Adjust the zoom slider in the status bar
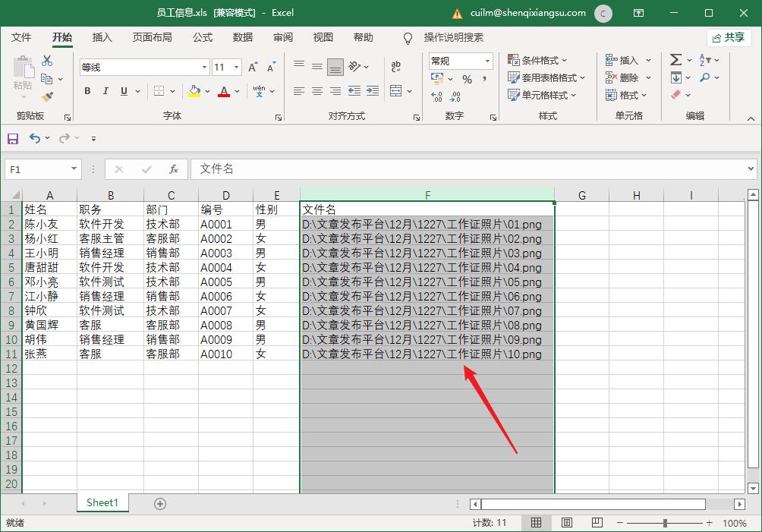 pyautogui.click(x=664, y=523)
